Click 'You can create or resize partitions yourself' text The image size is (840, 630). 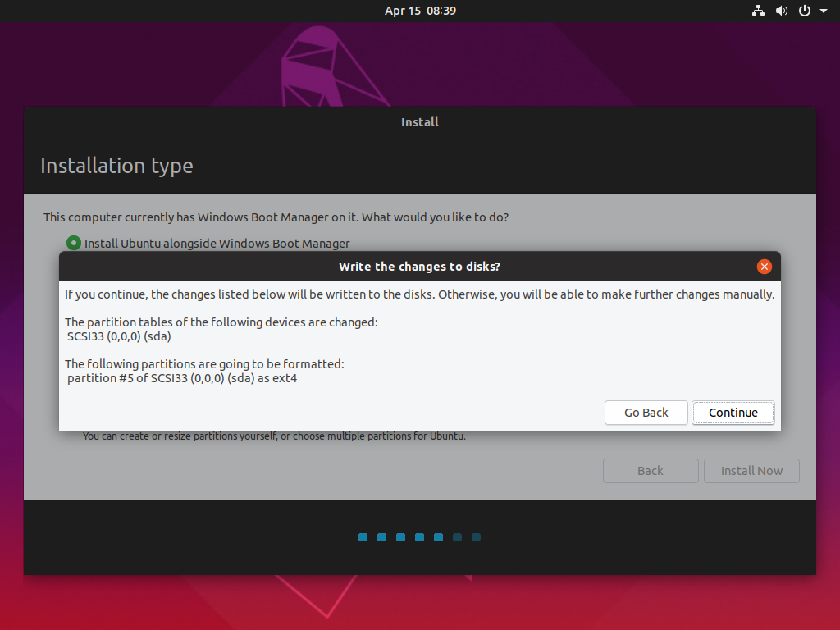pos(274,436)
